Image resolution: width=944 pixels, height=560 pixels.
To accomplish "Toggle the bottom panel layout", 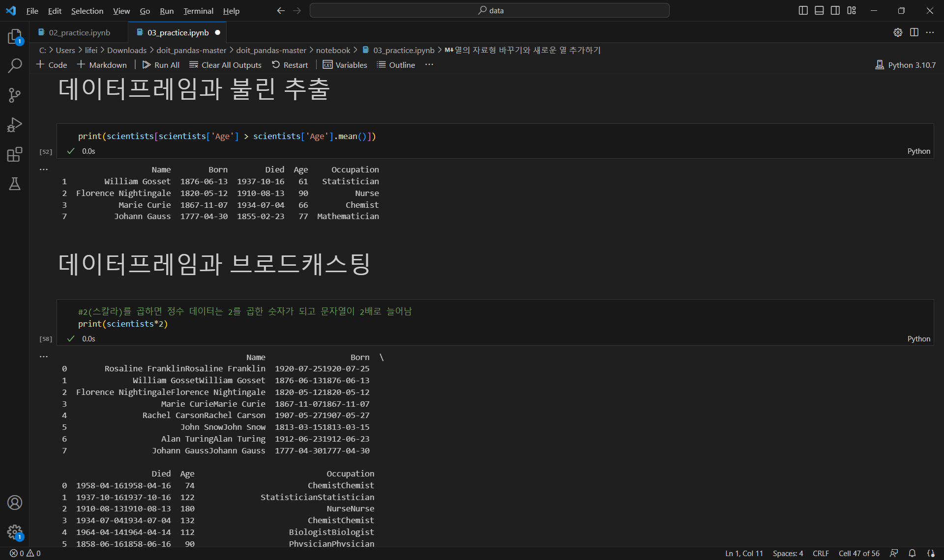I will tap(819, 10).
